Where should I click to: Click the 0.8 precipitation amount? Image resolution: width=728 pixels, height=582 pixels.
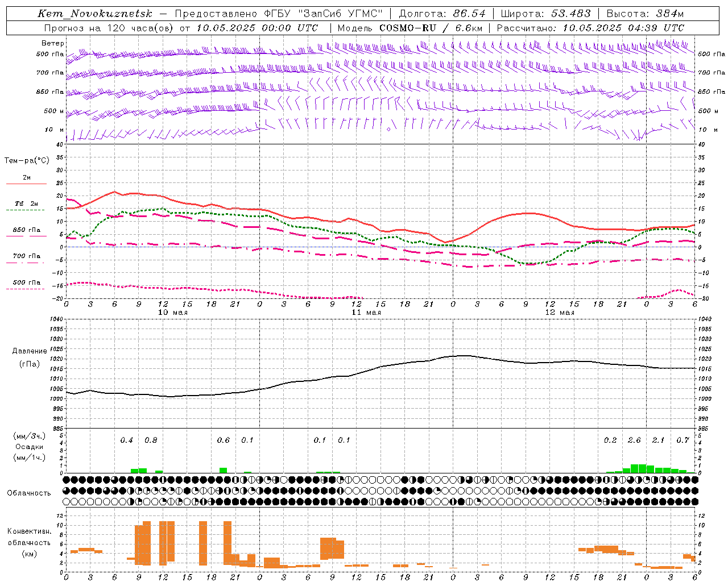tap(151, 440)
